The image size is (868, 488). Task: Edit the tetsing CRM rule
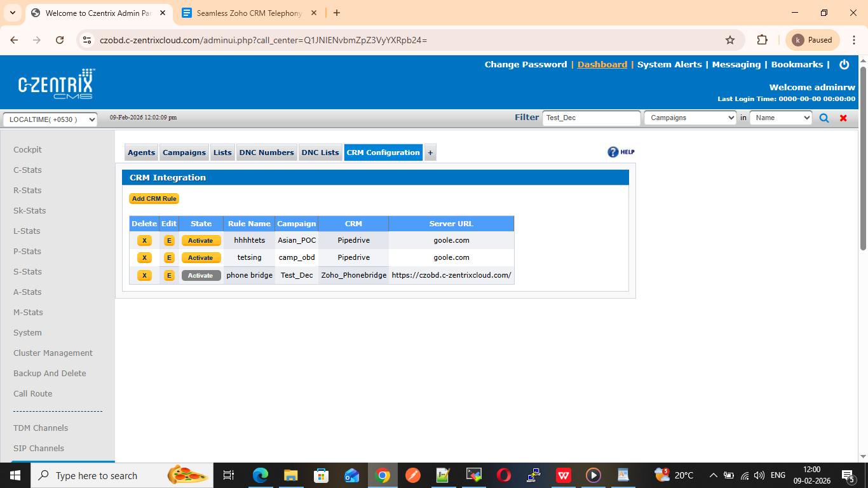point(169,257)
